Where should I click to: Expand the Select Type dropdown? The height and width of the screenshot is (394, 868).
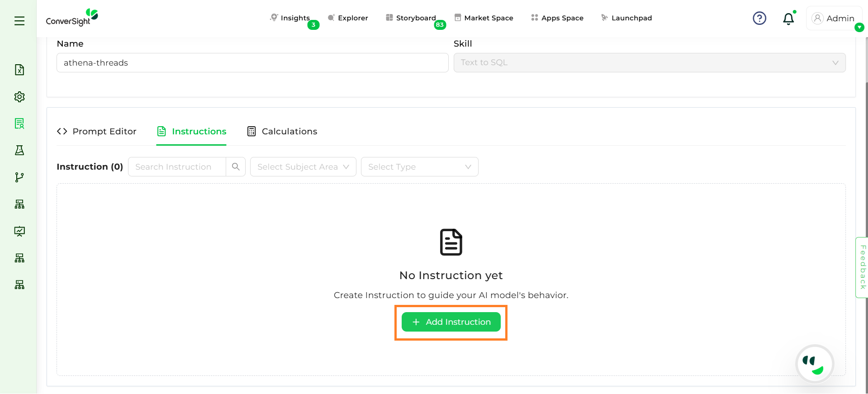pos(419,167)
